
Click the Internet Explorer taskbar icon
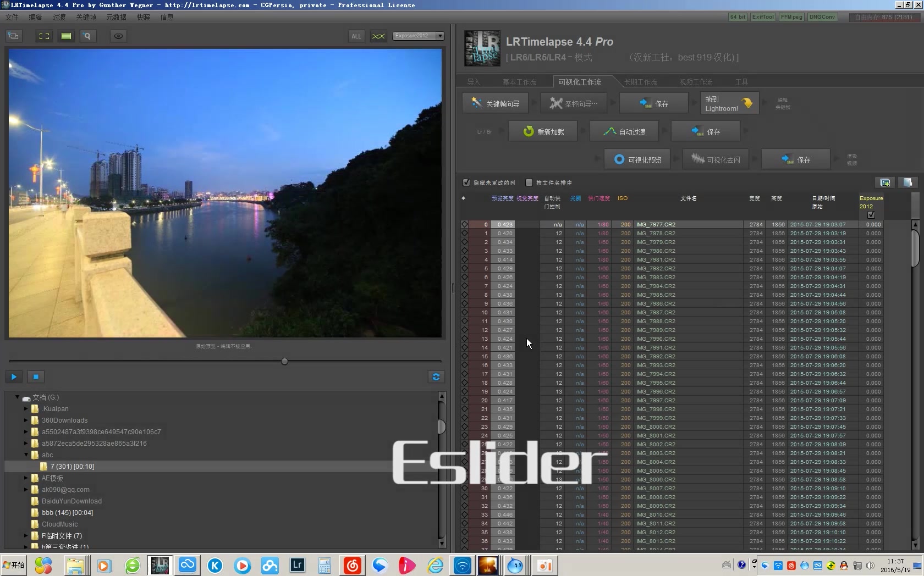435,565
